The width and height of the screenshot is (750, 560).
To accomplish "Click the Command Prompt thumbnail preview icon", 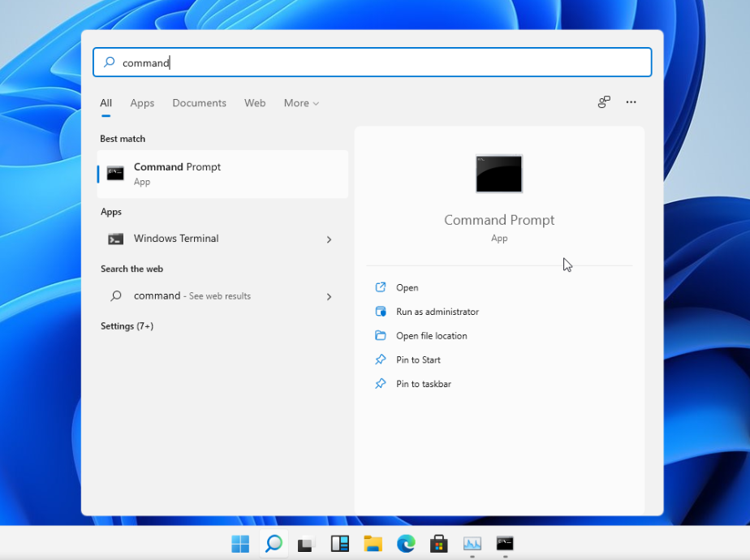I will (498, 173).
